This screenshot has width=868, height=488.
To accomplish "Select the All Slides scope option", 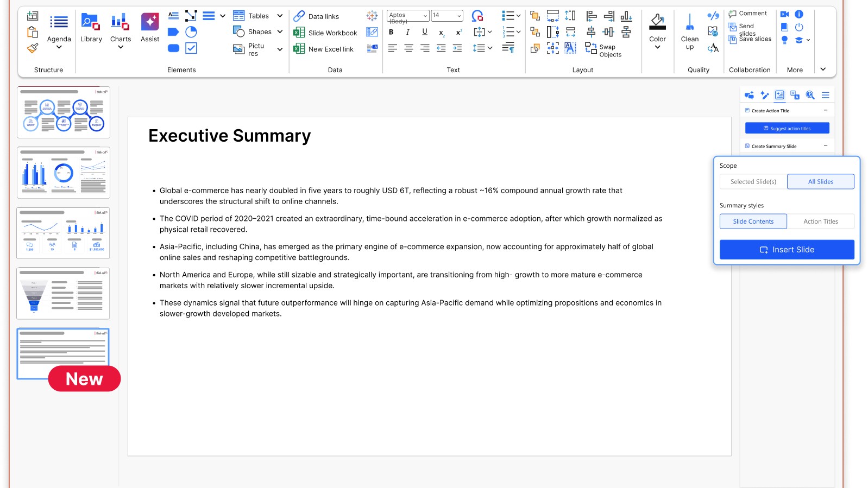I will [x=820, y=181].
